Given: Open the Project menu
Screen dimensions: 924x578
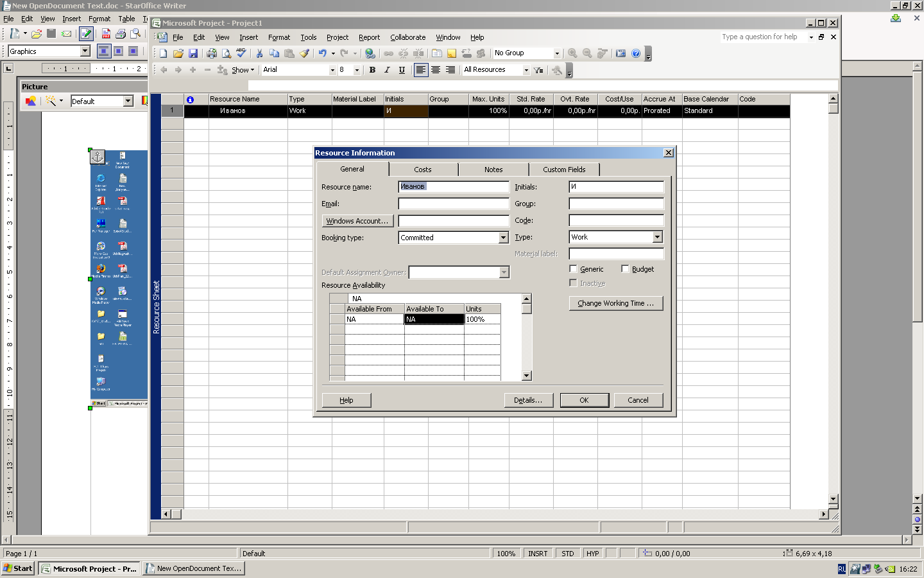Looking at the screenshot, I should (338, 37).
